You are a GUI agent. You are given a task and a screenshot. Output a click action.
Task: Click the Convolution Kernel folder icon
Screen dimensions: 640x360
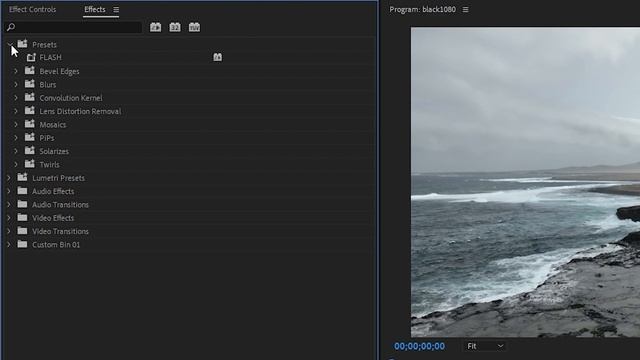tap(30, 97)
